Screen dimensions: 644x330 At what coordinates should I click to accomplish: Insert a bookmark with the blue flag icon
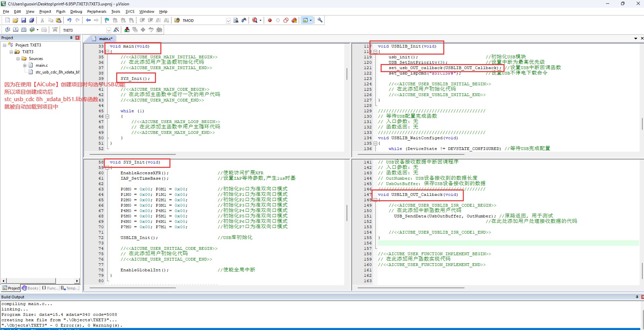pyautogui.click(x=107, y=20)
